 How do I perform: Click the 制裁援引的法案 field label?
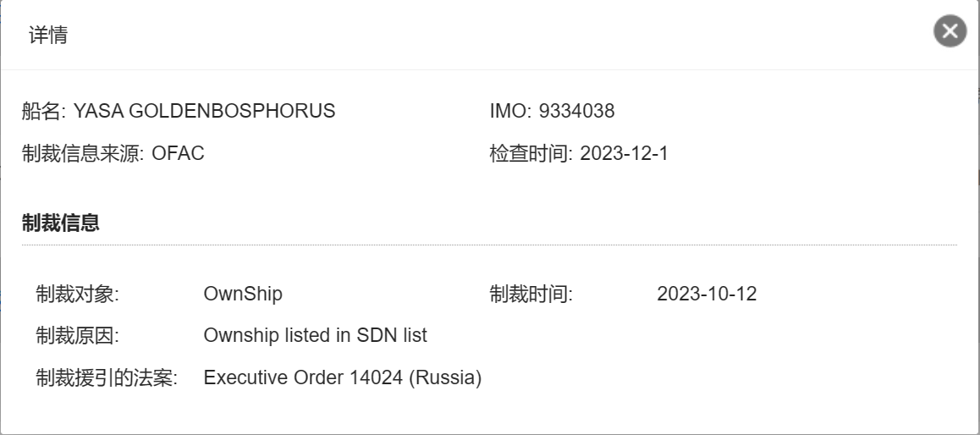(106, 377)
